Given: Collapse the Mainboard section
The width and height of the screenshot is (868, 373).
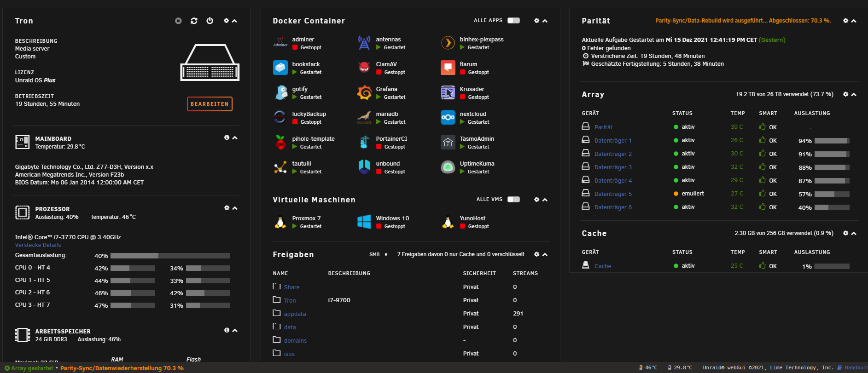Looking at the screenshot, I should coord(235,138).
